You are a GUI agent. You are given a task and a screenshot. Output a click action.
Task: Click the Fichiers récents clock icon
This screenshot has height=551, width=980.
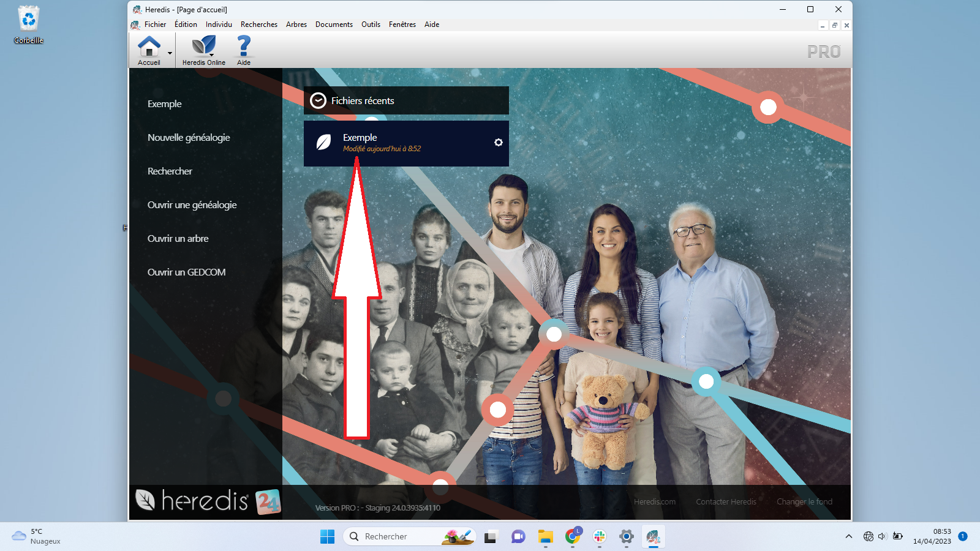(x=318, y=100)
